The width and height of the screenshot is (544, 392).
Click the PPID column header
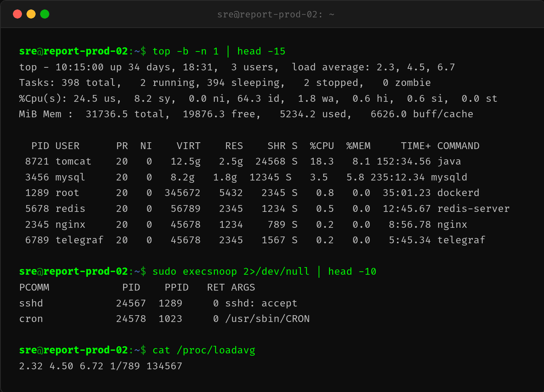click(177, 288)
